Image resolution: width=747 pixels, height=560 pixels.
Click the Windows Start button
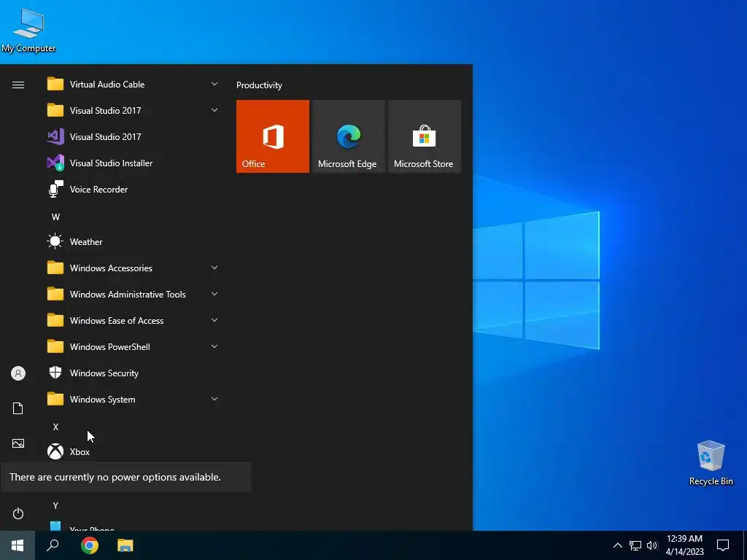(18, 545)
